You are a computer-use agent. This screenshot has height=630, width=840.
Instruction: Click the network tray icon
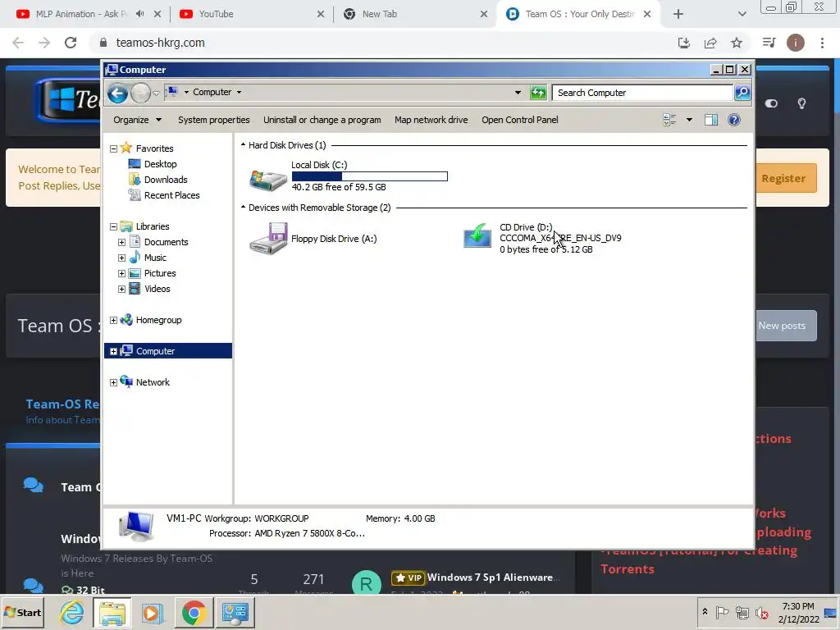click(x=742, y=612)
